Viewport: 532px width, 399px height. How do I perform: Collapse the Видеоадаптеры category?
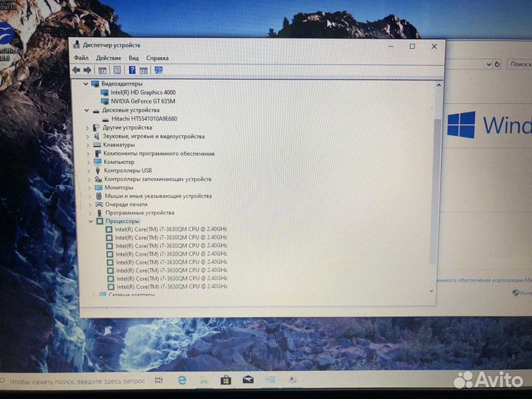click(86, 83)
